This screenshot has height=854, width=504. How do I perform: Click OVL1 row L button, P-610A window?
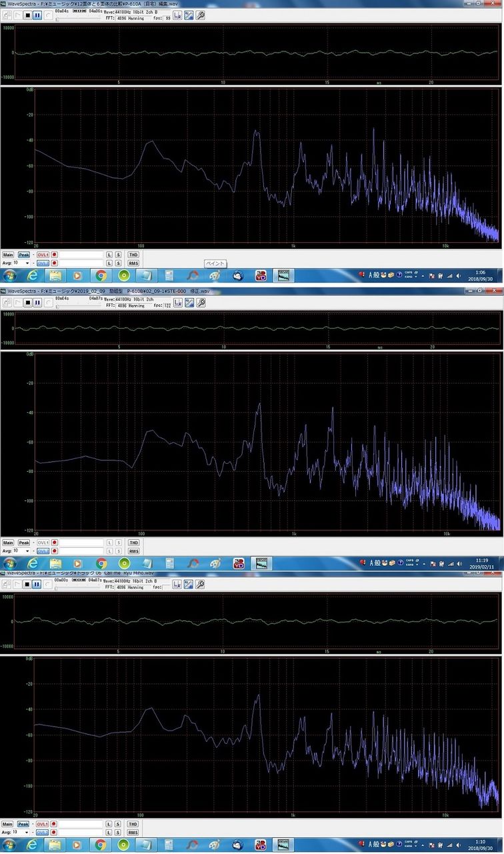point(109,254)
